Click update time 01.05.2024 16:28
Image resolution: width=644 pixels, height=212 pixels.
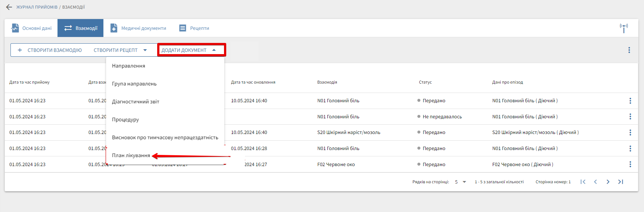click(x=249, y=149)
